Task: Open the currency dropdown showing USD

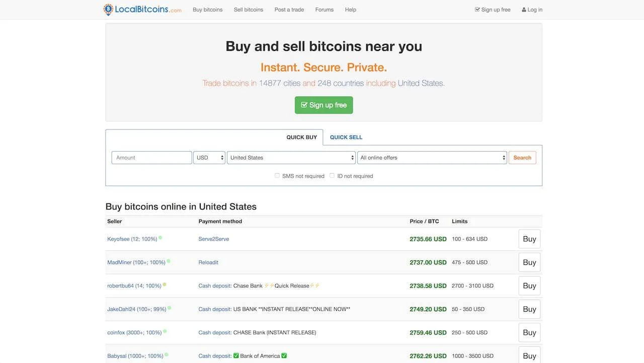Action: tap(206, 157)
